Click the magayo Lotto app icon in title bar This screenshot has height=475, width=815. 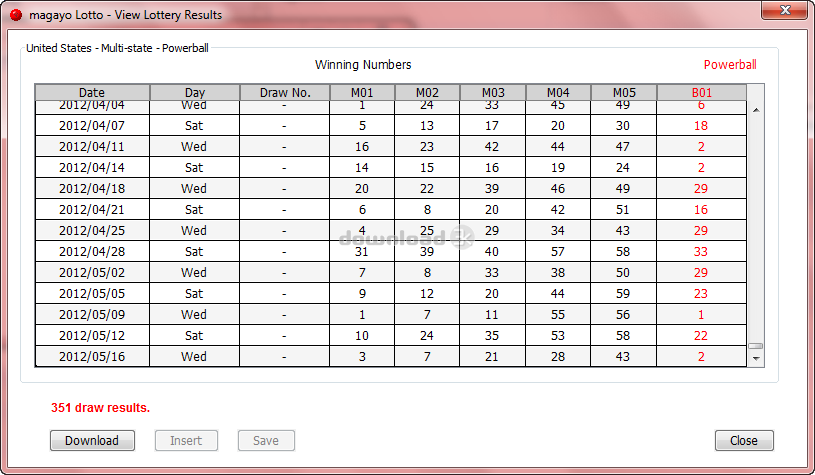15,15
